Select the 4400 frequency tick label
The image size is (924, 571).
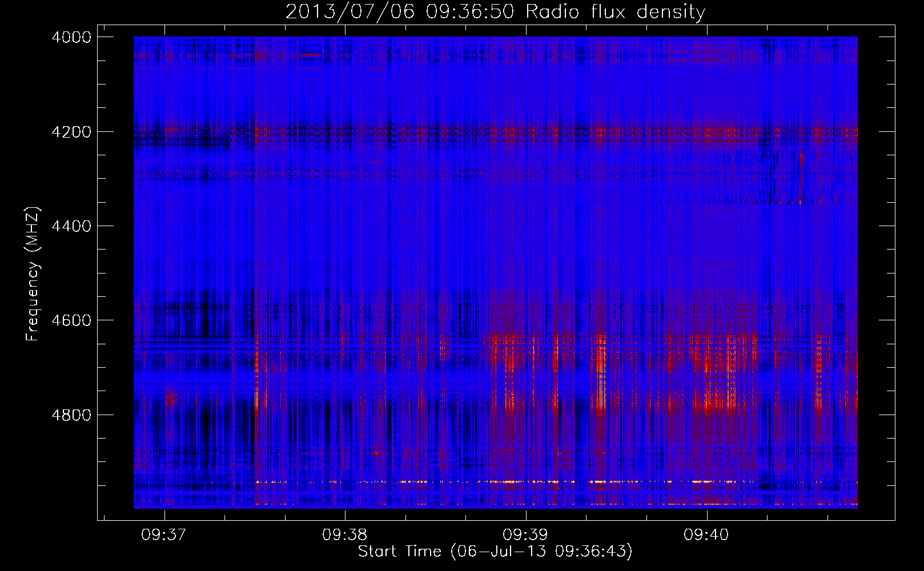click(71, 226)
